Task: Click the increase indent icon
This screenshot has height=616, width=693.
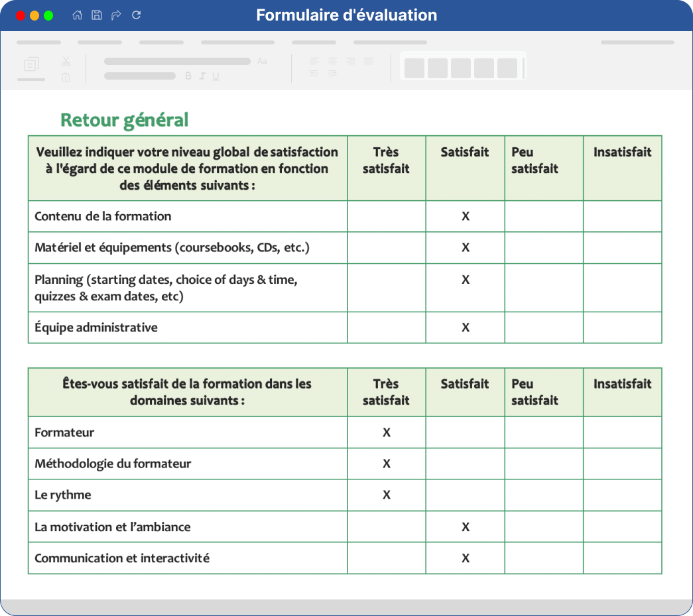Action: tap(332, 74)
